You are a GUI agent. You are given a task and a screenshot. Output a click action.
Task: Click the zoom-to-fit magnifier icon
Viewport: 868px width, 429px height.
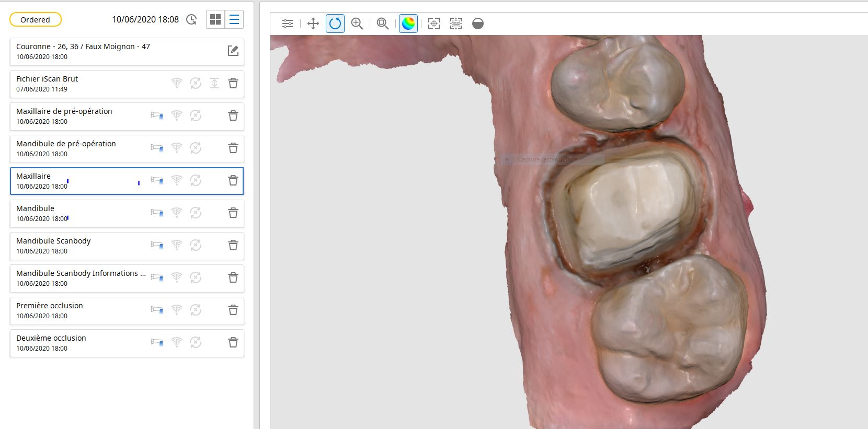tap(383, 24)
